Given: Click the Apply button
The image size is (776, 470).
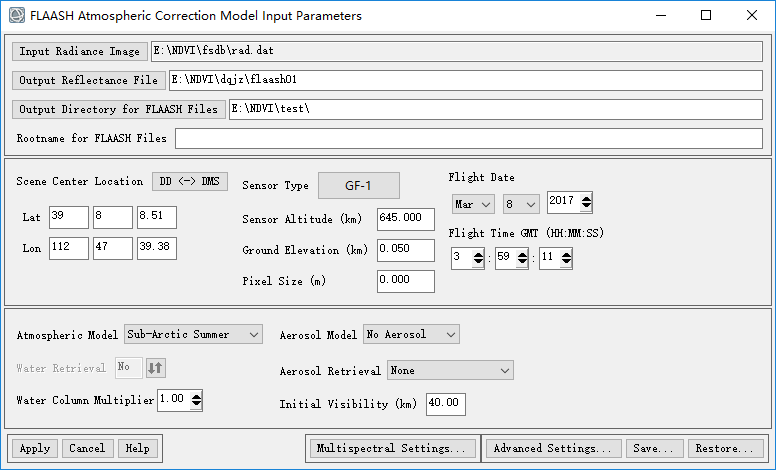Looking at the screenshot, I should 35,449.
